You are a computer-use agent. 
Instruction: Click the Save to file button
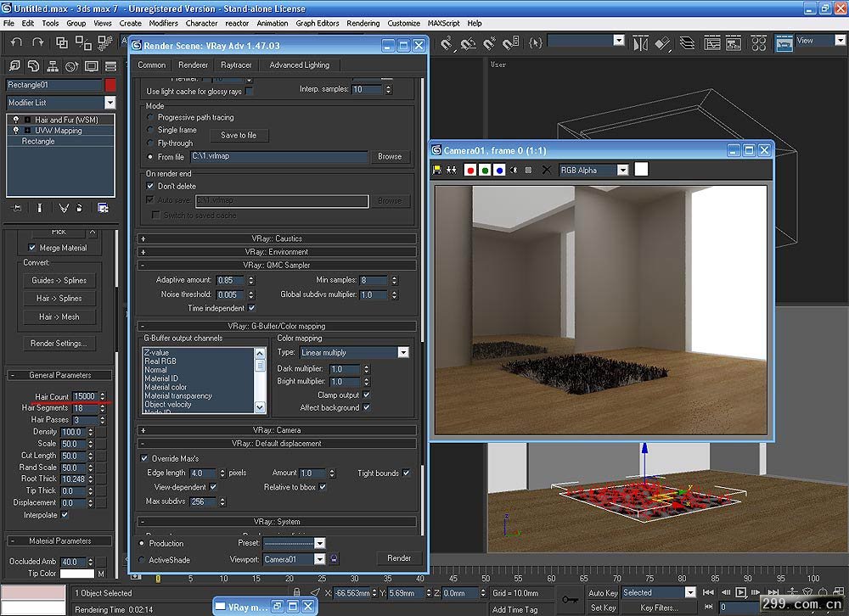(x=239, y=135)
